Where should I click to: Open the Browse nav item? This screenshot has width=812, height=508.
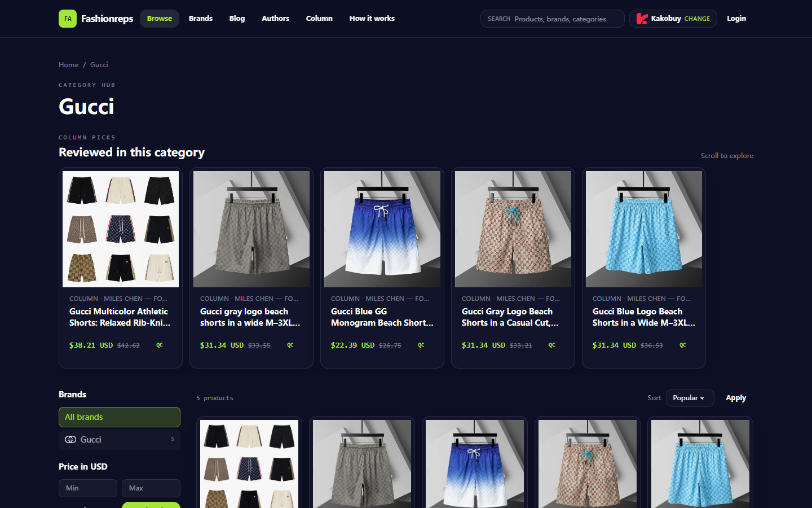160,19
